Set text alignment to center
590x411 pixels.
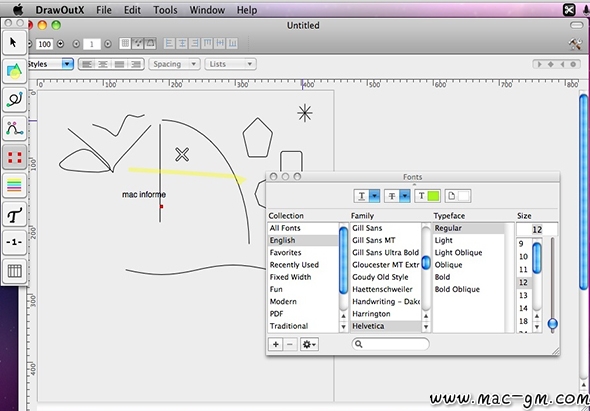[x=103, y=64]
